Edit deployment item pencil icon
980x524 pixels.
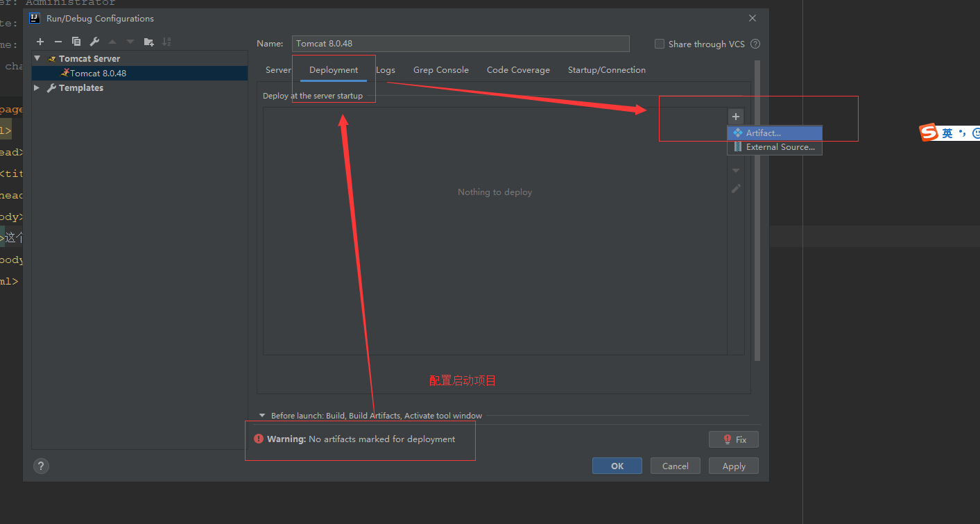tap(736, 188)
